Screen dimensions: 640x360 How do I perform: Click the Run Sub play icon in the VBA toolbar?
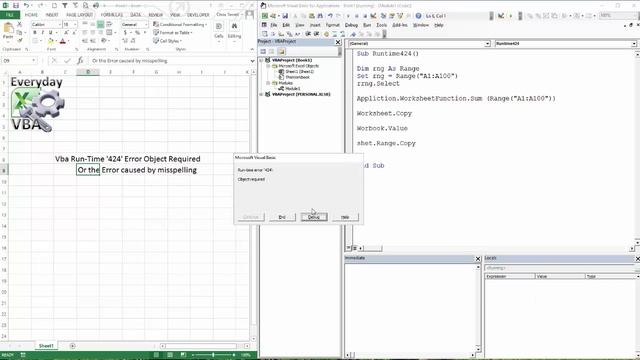point(348,16)
